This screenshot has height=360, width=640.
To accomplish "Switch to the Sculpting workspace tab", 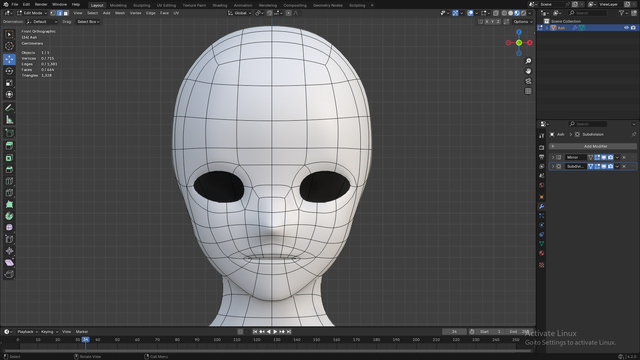I will click(x=142, y=5).
